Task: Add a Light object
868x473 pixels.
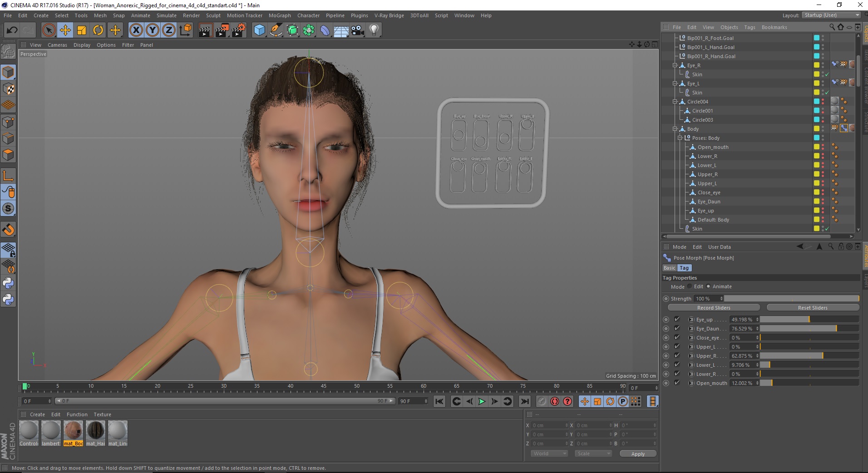Action: click(x=374, y=30)
